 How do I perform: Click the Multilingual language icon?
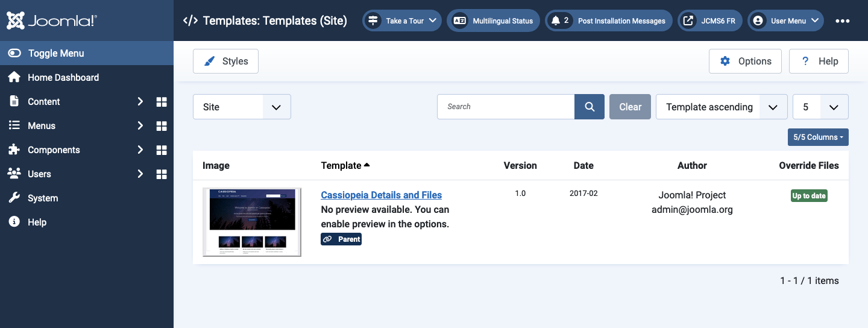pos(460,20)
